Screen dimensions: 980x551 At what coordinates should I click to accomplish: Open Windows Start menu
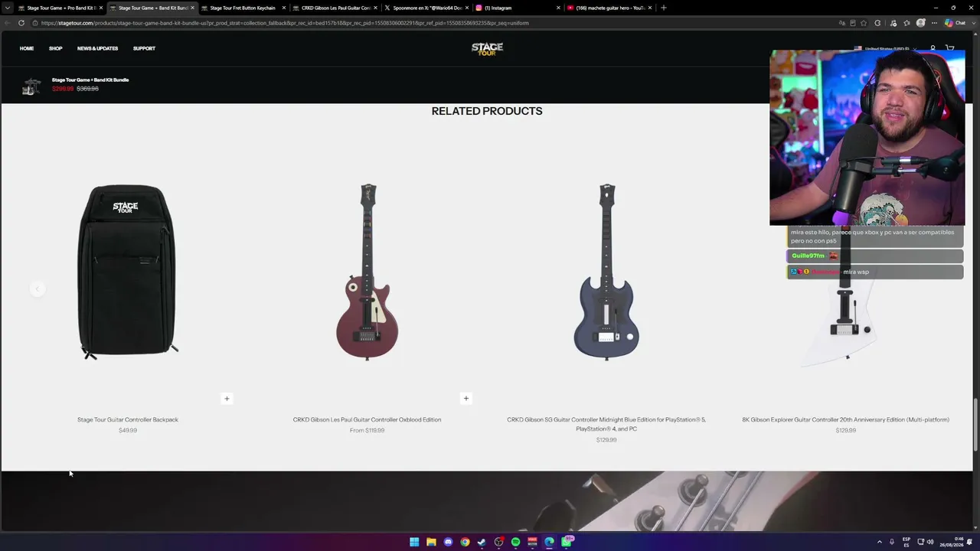pos(414,542)
